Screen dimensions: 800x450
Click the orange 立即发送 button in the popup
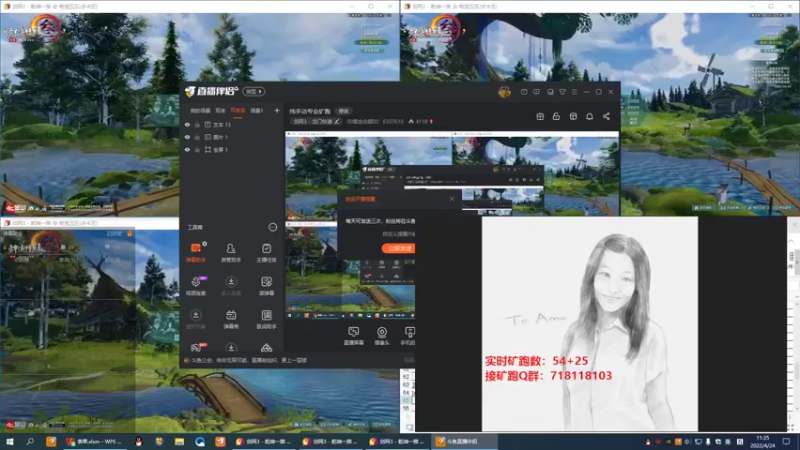(x=398, y=248)
